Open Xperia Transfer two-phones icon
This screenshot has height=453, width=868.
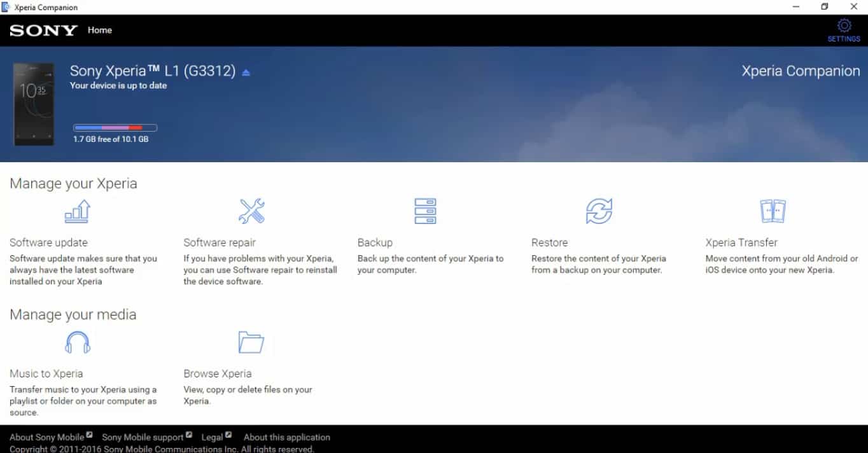coord(773,211)
